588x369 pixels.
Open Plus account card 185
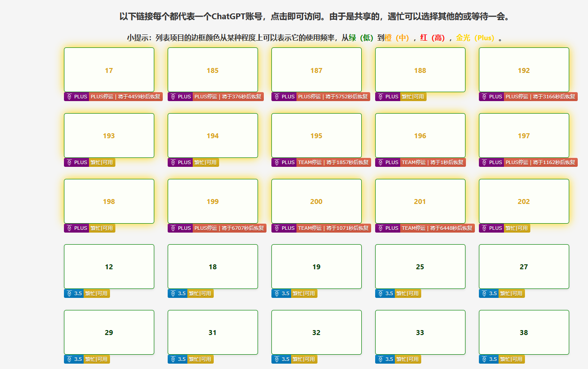click(x=213, y=70)
